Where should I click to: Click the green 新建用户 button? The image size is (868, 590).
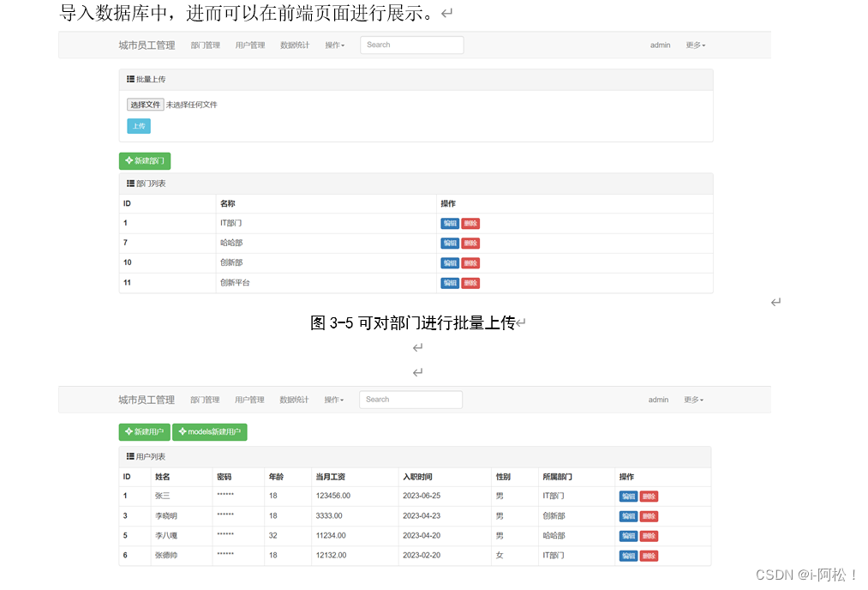point(145,431)
